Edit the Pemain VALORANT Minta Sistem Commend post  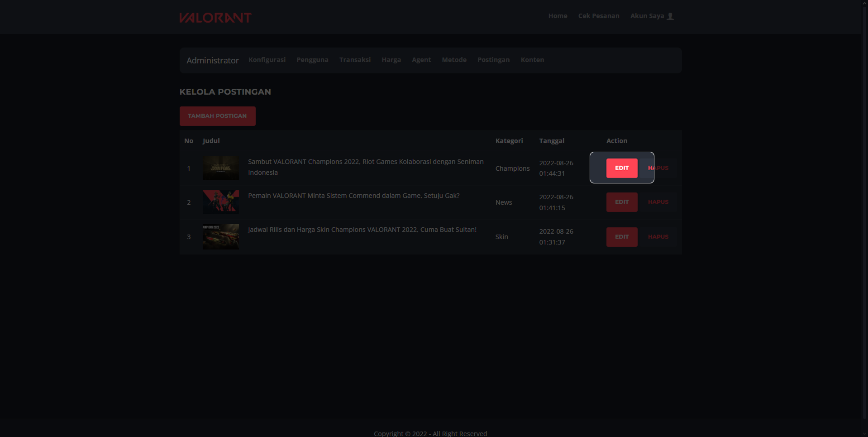[622, 202]
